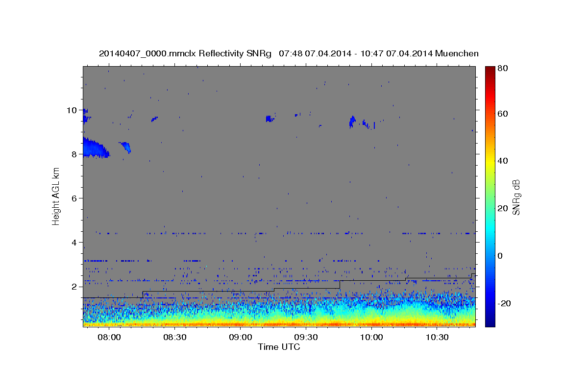Click the 10:00 time tick label
Screen dimensions: 588x392
[371, 338]
